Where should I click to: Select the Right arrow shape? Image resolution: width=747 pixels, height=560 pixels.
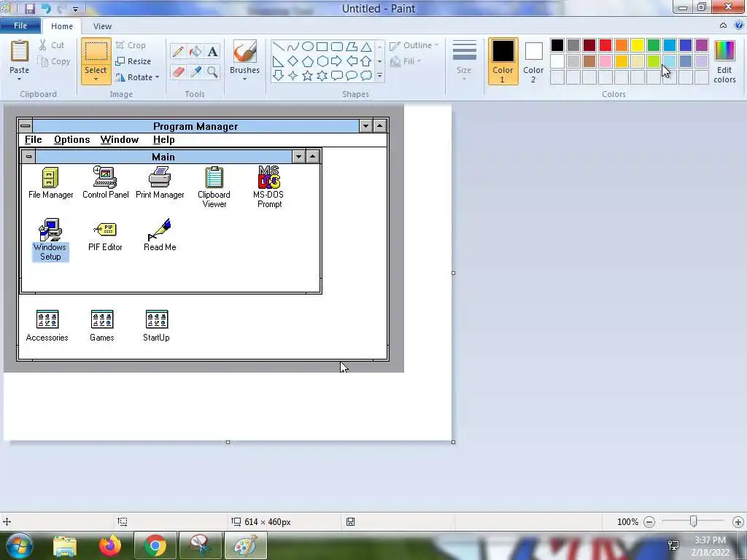(x=337, y=61)
